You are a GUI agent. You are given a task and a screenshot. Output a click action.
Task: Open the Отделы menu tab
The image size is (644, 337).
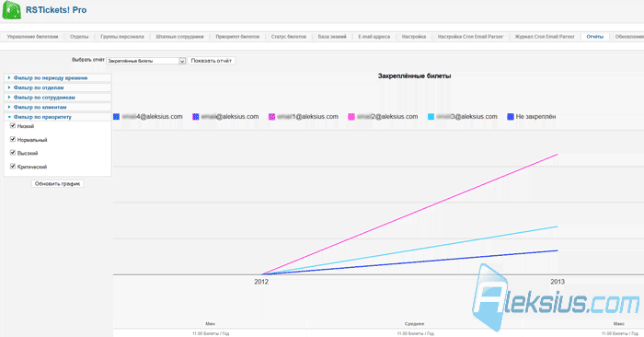79,37
